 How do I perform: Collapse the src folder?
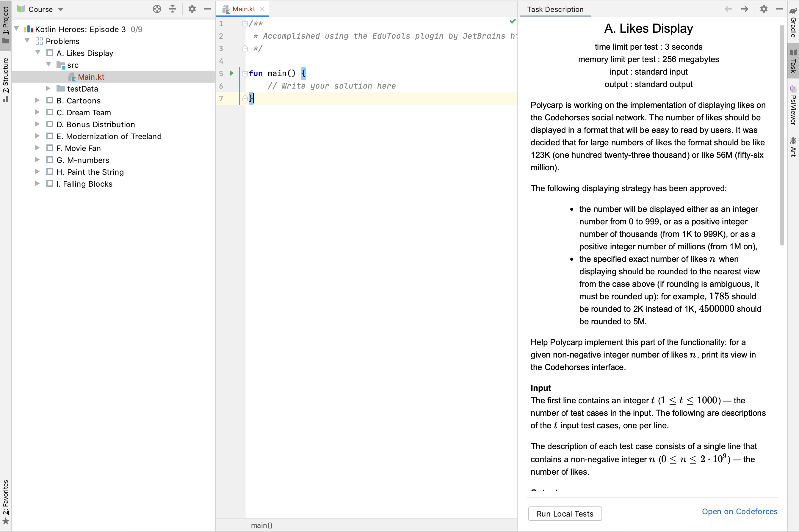pyautogui.click(x=48, y=64)
